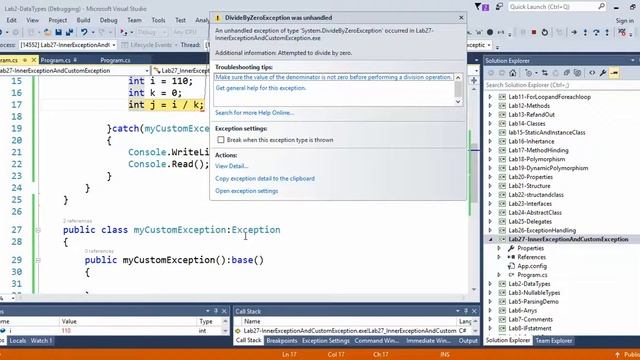Open Properties via the wrench icon
This screenshot has width=640, height=360.
[x=603, y=73]
